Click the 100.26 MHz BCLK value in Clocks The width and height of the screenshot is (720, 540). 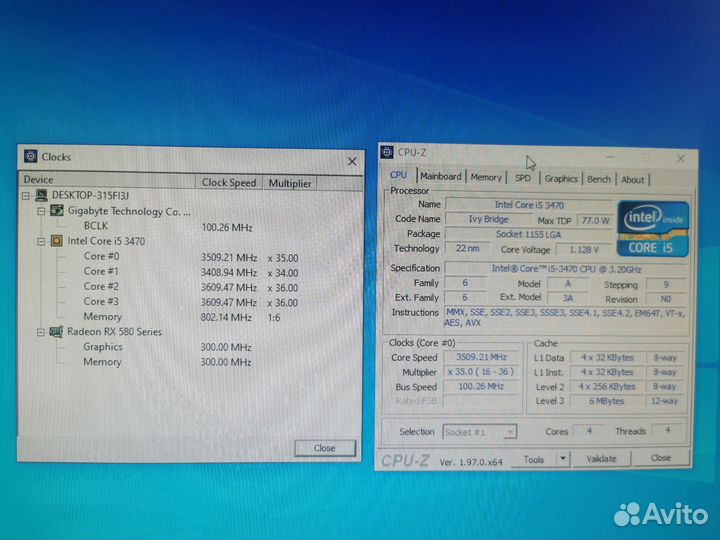point(227,227)
